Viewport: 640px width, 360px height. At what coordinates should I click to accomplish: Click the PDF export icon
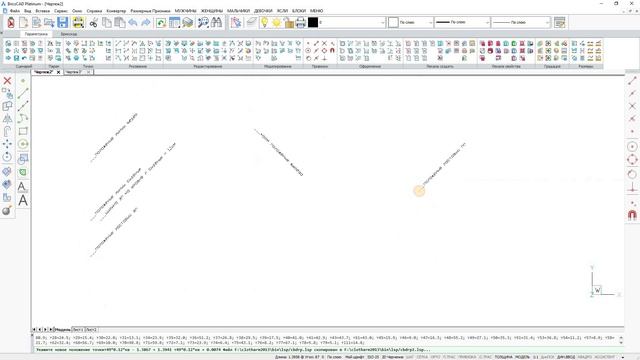(x=11, y=22)
